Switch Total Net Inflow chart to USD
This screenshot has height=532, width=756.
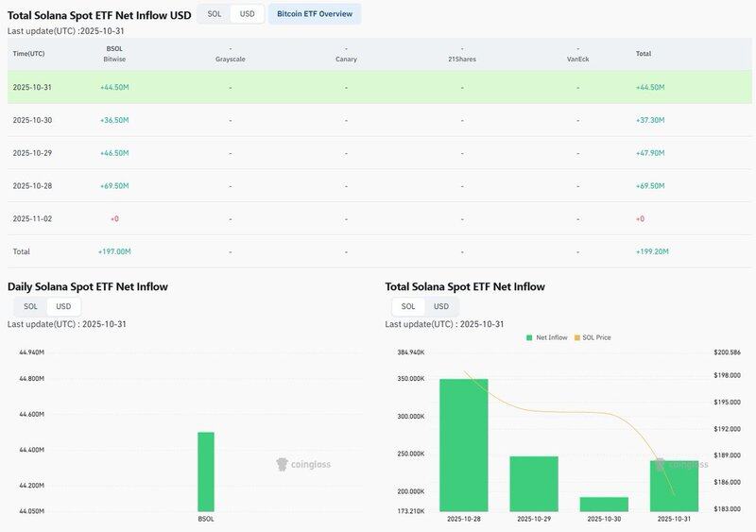(x=441, y=306)
